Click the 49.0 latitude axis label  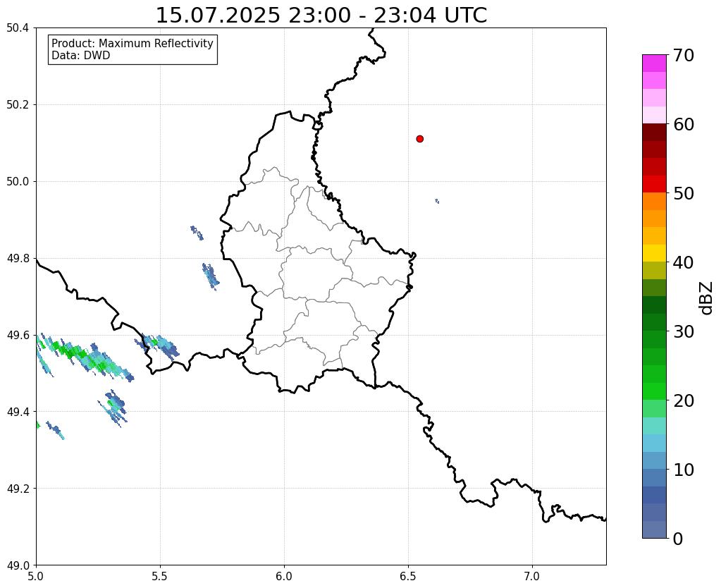pos(18,565)
